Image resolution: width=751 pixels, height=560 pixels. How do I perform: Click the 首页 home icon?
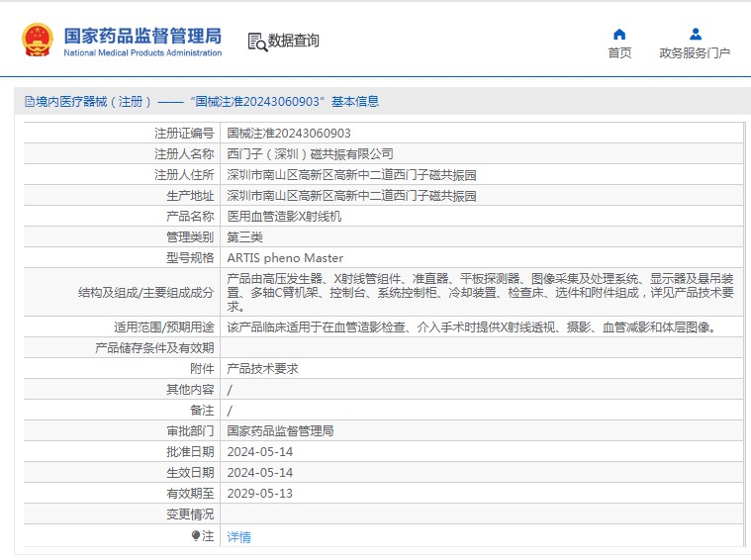(619, 34)
